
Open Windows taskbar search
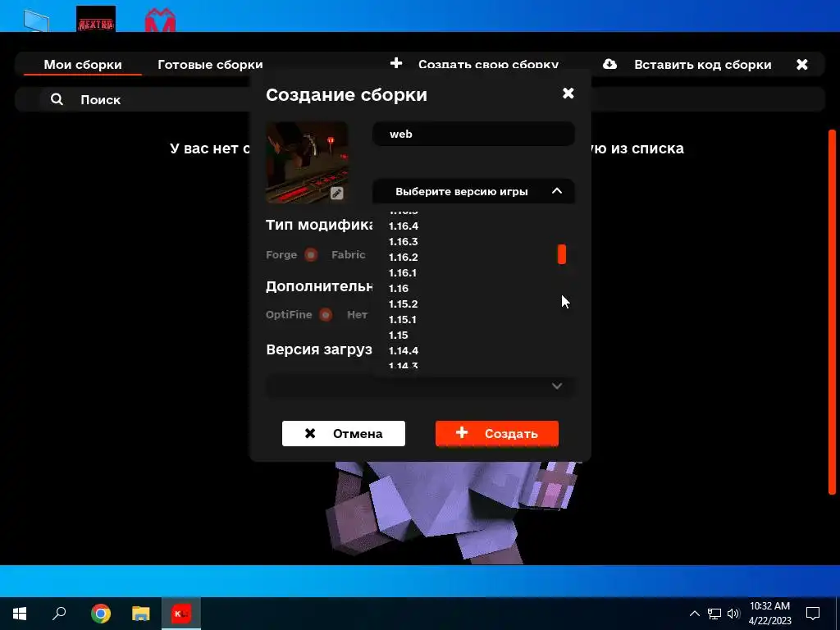59,614
